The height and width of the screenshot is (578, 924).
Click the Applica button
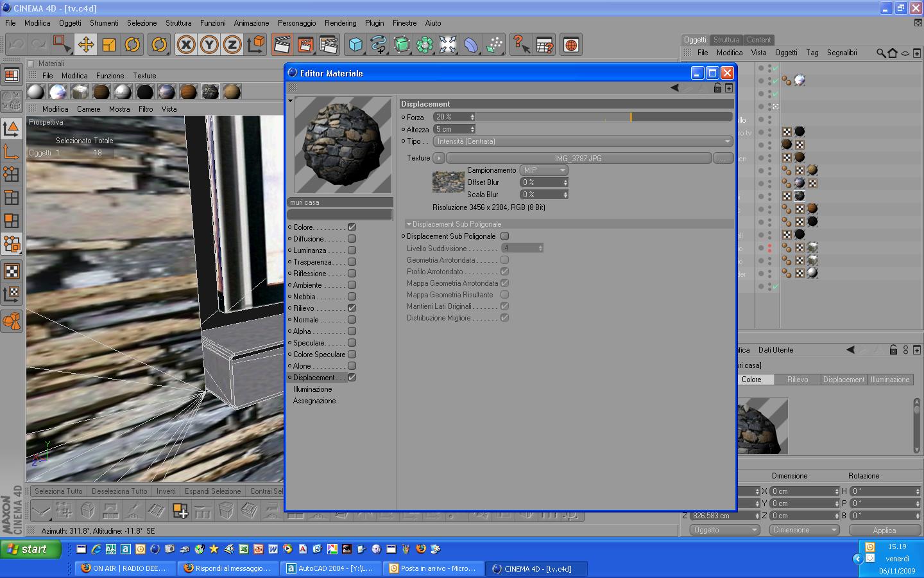(884, 530)
